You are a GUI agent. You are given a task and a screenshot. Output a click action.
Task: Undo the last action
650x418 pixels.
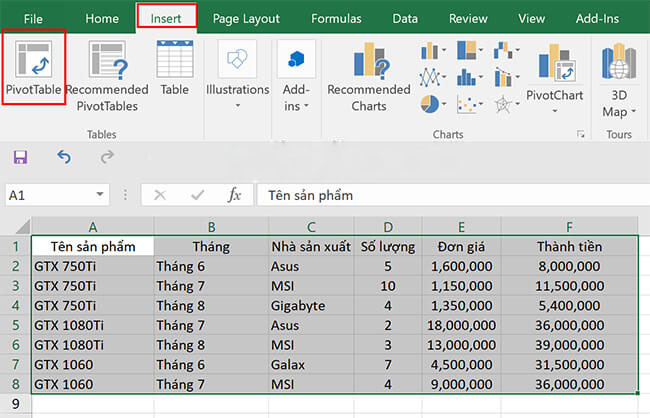[x=64, y=157]
